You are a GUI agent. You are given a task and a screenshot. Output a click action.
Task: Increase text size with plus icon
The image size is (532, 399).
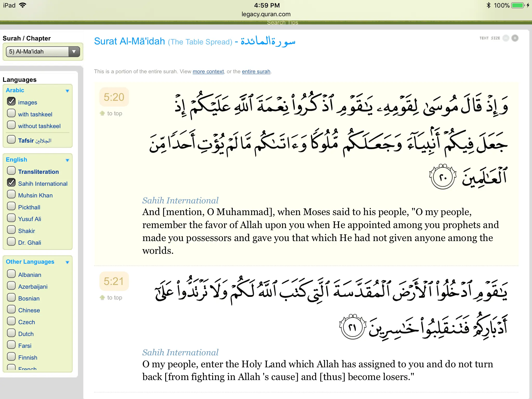[515, 38]
